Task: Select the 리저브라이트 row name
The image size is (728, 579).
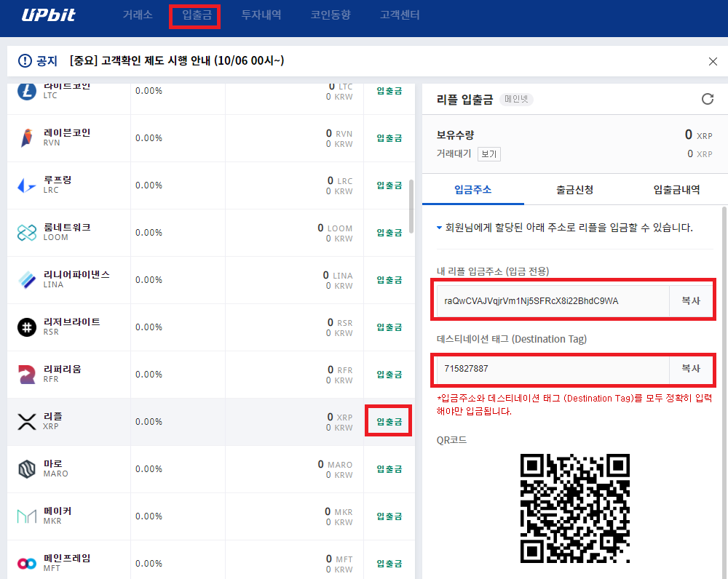Action: (x=71, y=322)
